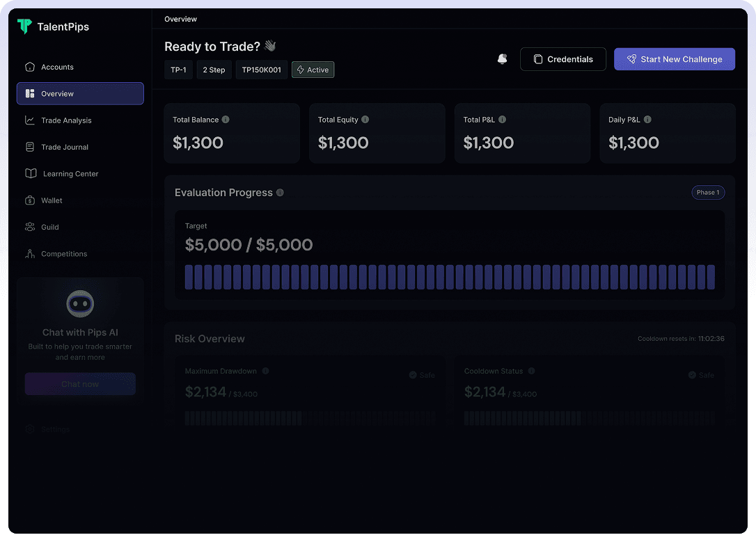756x542 pixels.
Task: Click the Daily P&L info icon
Action: click(647, 120)
